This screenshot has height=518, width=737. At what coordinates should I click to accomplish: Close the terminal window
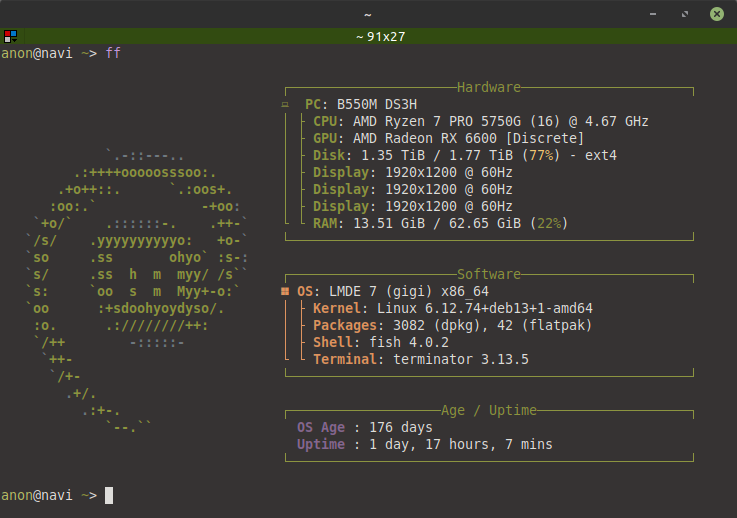[x=717, y=14]
